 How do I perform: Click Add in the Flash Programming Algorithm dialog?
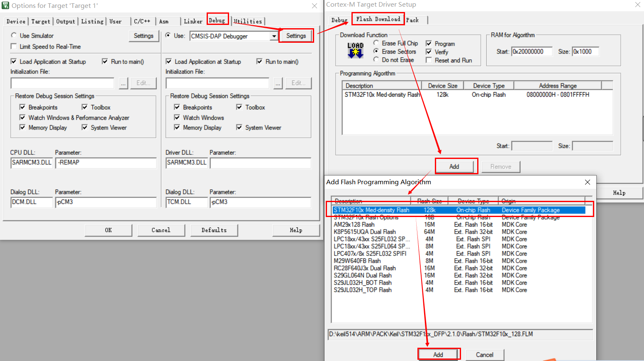(x=439, y=354)
